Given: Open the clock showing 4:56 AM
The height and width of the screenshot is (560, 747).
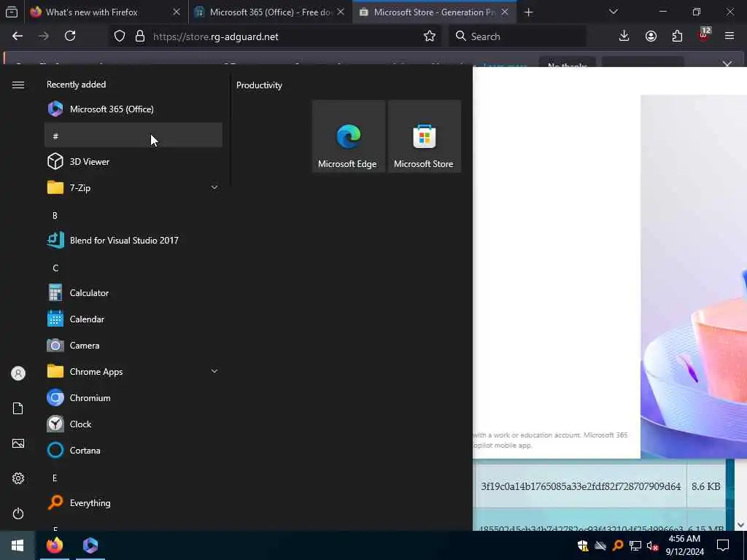Looking at the screenshot, I should pos(684,545).
